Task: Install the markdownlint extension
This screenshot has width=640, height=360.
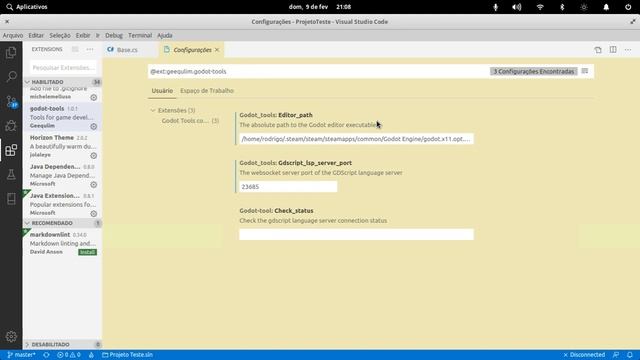Action: pyautogui.click(x=87, y=252)
